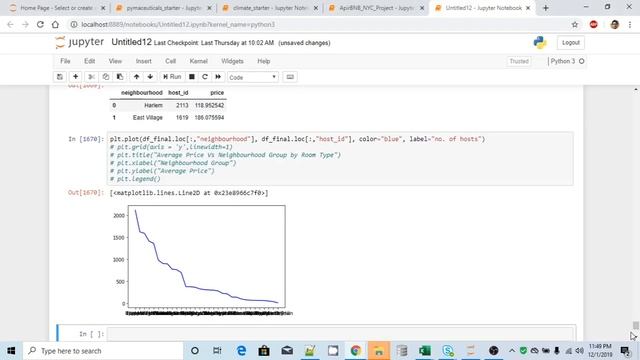Restart the kernel circular arrow icon
The image size is (640, 360).
(205, 77)
